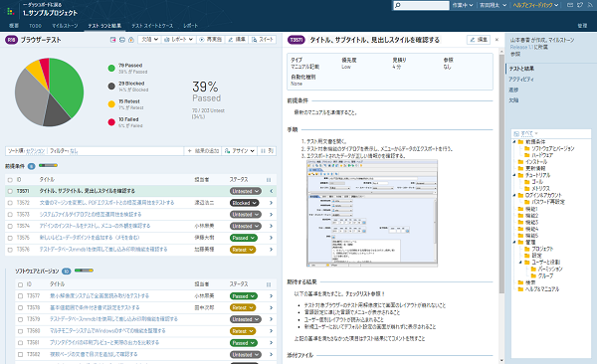Click the lock icon beside ブラウザーテスト
Screen dimensions: 597x364
pos(131,40)
